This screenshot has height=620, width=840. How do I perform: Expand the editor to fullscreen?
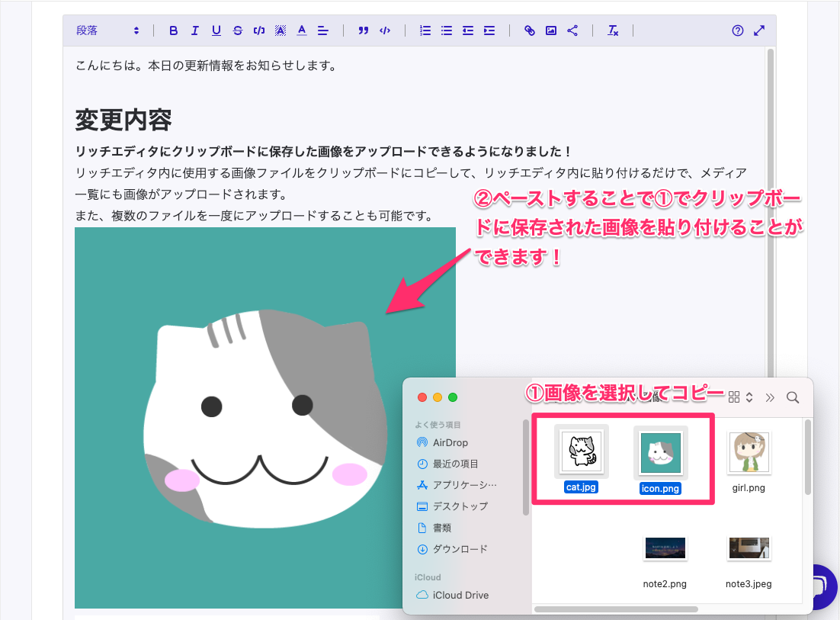coord(759,31)
